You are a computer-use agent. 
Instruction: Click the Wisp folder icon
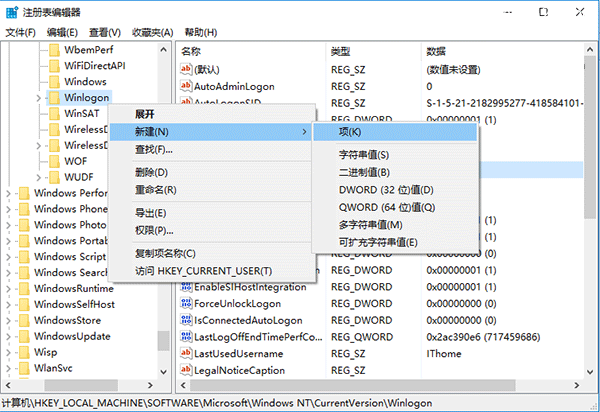[x=24, y=352]
